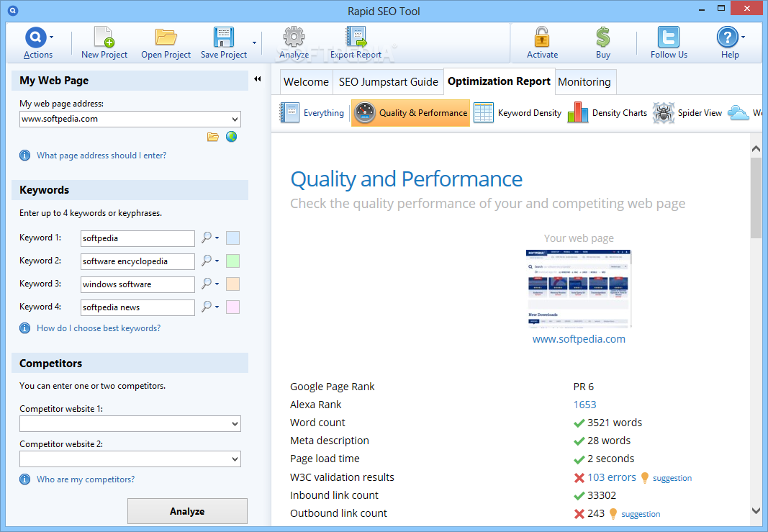Click lightbulb icon beside Outbound link suggestion
Image resolution: width=768 pixels, height=532 pixels.
[x=613, y=513]
